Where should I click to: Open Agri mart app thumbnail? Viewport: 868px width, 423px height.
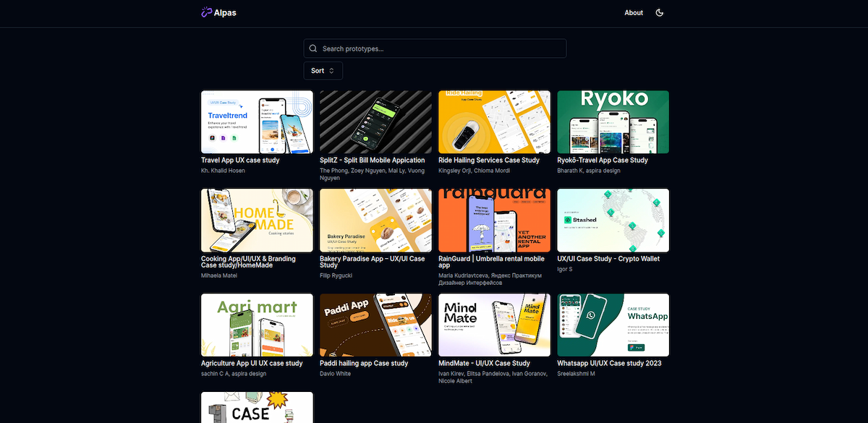pos(257,325)
